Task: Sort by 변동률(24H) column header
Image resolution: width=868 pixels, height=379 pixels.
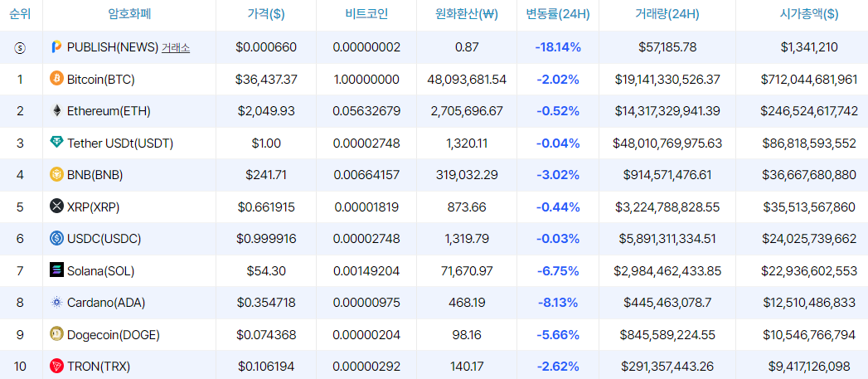Action: [x=557, y=14]
